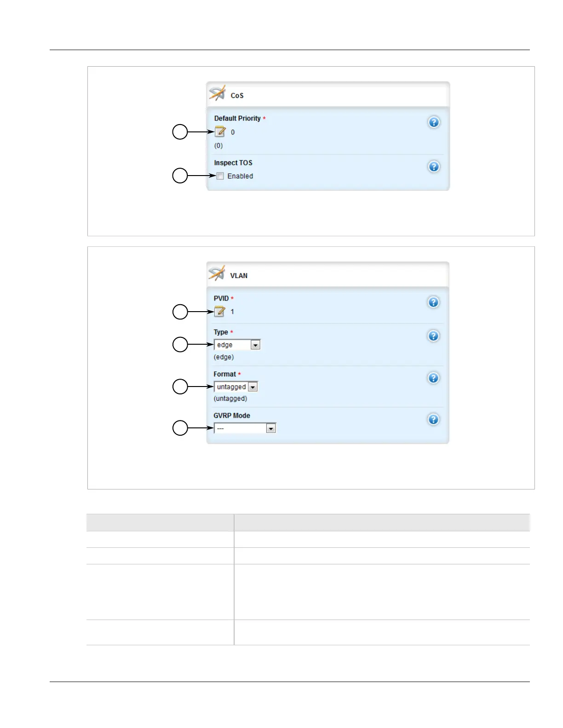Click the PVID value 1
This screenshot has height=728, width=563.
coord(232,312)
